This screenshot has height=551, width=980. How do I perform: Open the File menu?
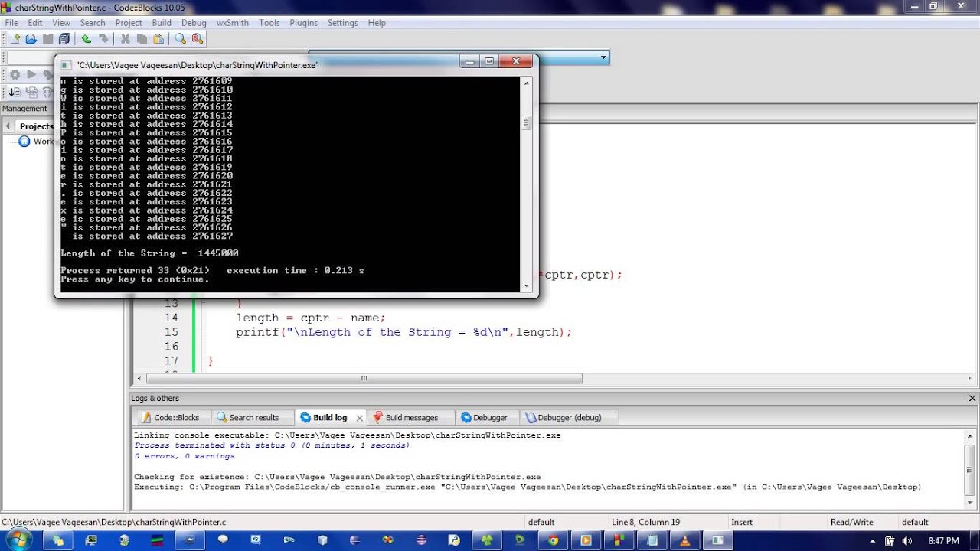click(x=11, y=23)
